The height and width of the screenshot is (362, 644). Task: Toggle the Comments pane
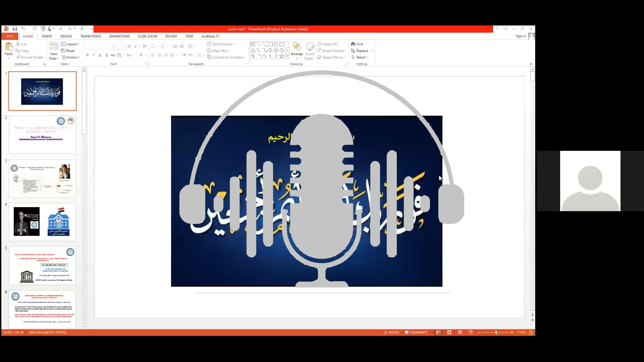(416, 332)
